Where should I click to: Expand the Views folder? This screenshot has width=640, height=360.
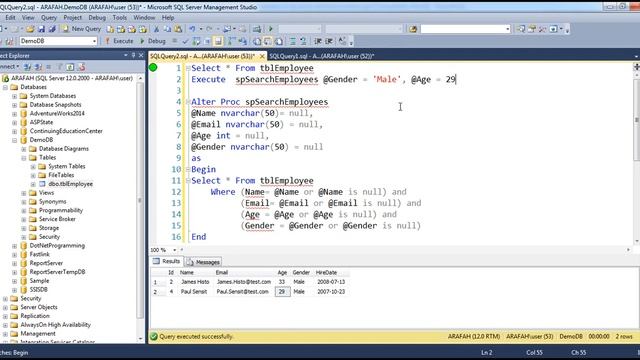[x=24, y=193]
